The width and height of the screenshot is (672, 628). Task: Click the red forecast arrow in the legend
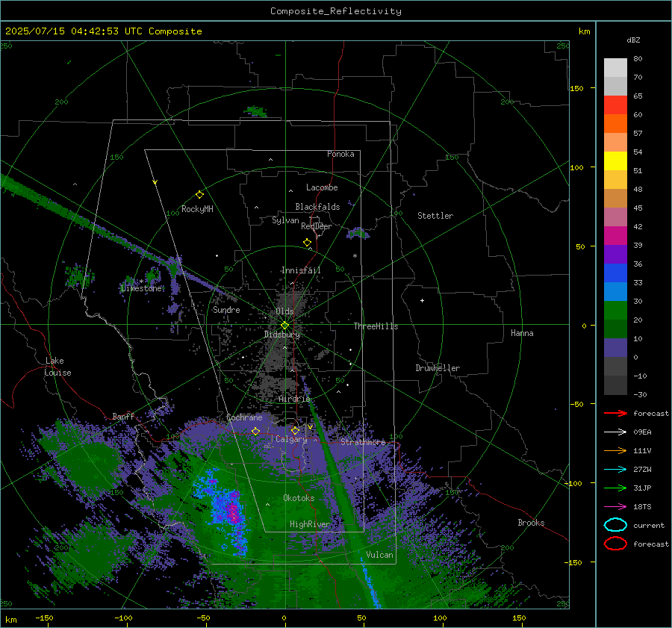pos(615,413)
